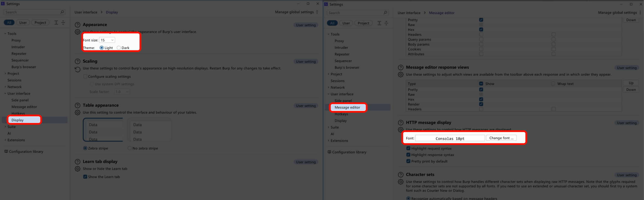
Task: Select the Dark theme radio button
Action: (x=119, y=48)
